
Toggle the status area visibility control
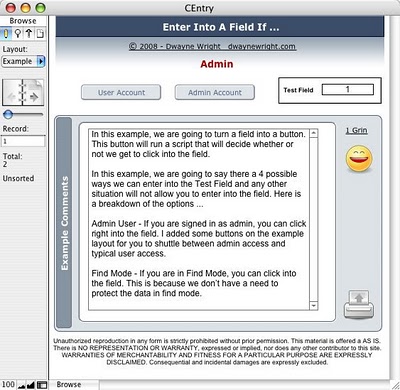pyautogui.click(x=42, y=385)
